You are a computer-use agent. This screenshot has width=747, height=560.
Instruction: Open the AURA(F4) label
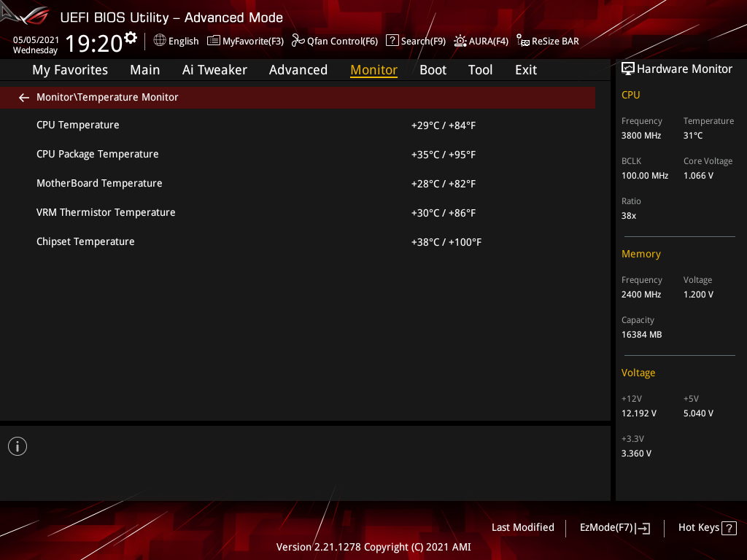(488, 42)
